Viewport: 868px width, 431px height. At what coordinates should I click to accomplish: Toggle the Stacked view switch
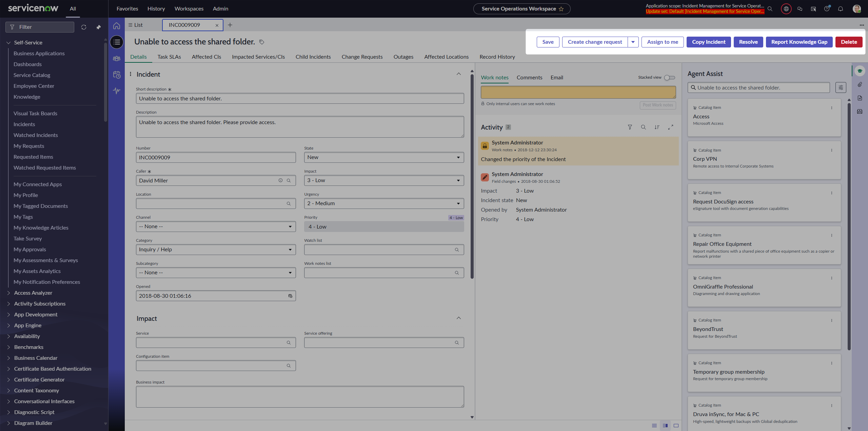pyautogui.click(x=669, y=78)
